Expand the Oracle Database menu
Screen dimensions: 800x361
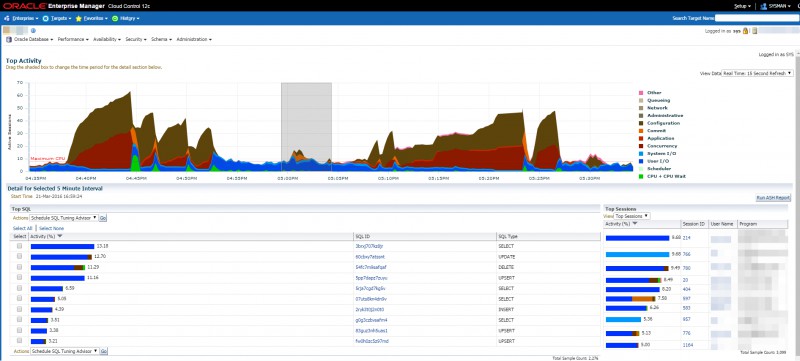tap(34, 39)
